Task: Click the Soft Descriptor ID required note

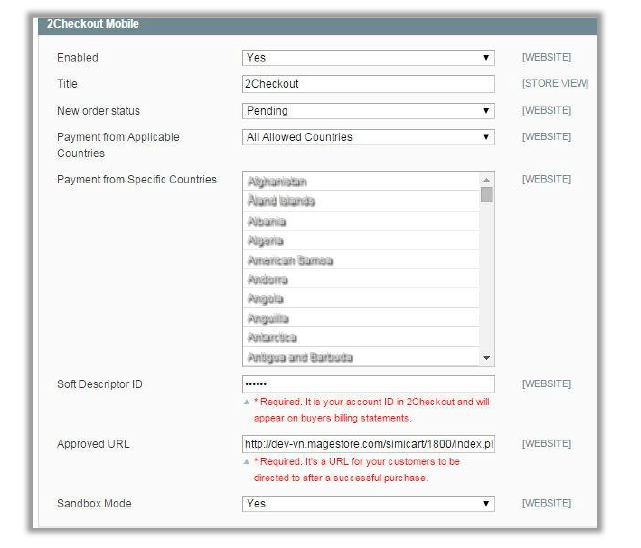Action: [x=372, y=410]
